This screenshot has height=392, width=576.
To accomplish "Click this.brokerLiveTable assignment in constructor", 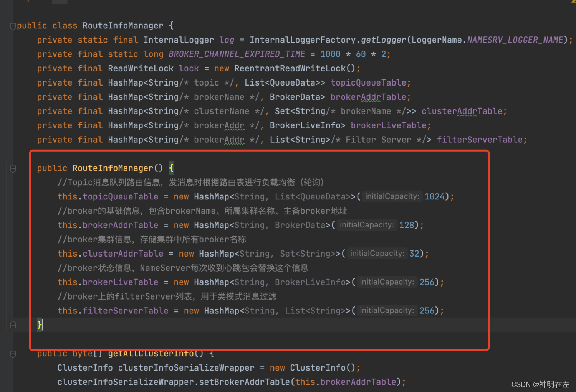I will 108,282.
